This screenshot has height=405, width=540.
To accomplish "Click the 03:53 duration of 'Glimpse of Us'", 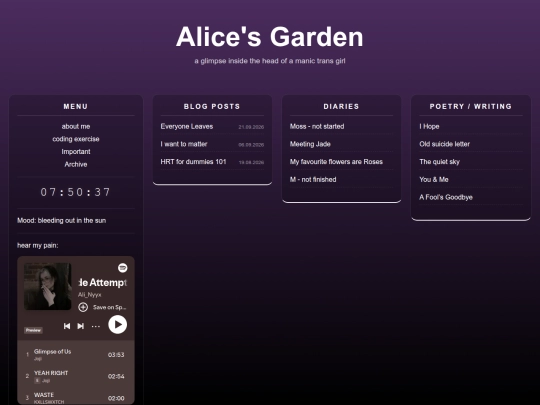I will pyautogui.click(x=116, y=355).
